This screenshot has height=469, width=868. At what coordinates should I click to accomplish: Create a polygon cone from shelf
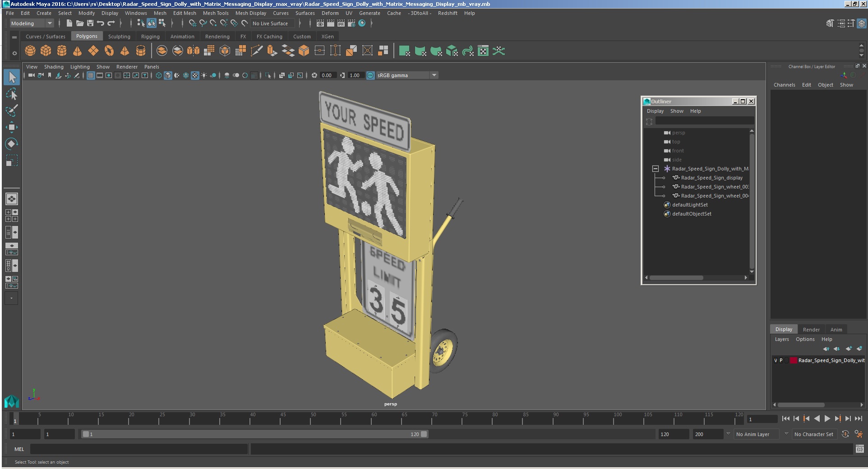point(78,51)
